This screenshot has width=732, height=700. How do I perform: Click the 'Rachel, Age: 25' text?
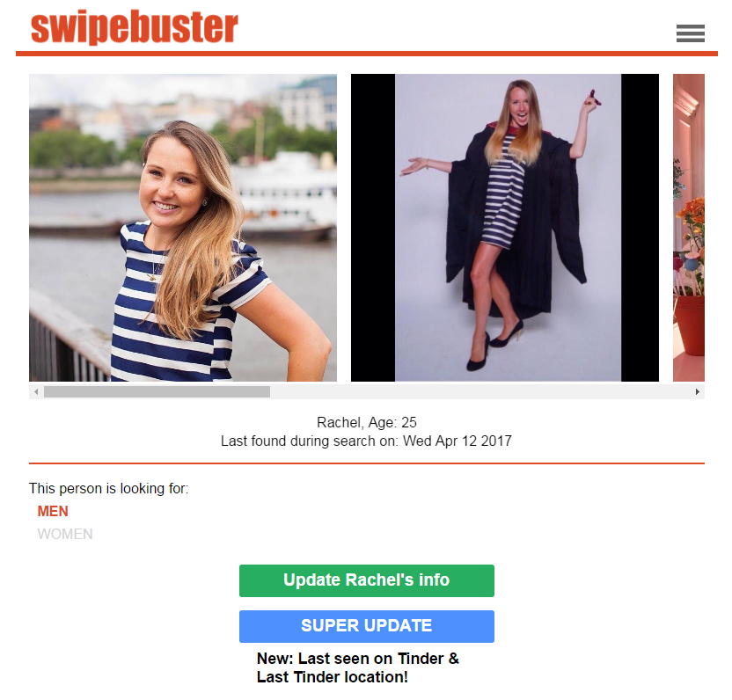(367, 422)
